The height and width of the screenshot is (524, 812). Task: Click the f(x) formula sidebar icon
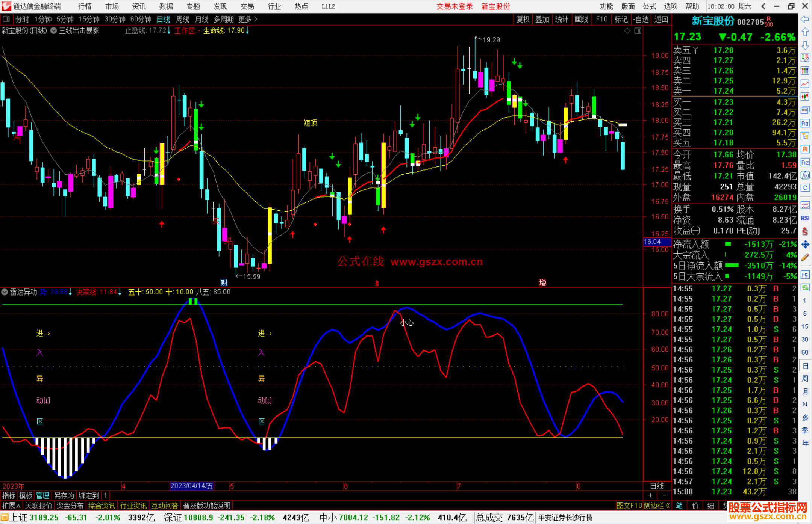click(x=805, y=175)
